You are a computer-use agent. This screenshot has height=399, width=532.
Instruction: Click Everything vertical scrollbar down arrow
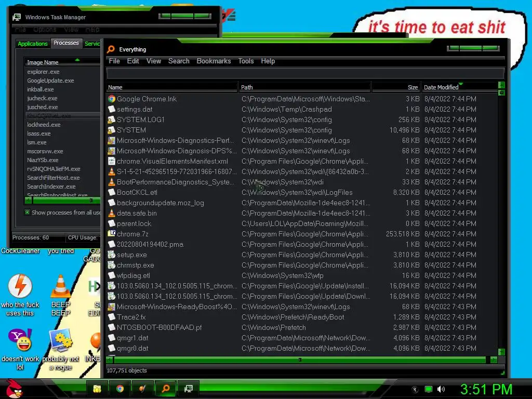coord(501,352)
